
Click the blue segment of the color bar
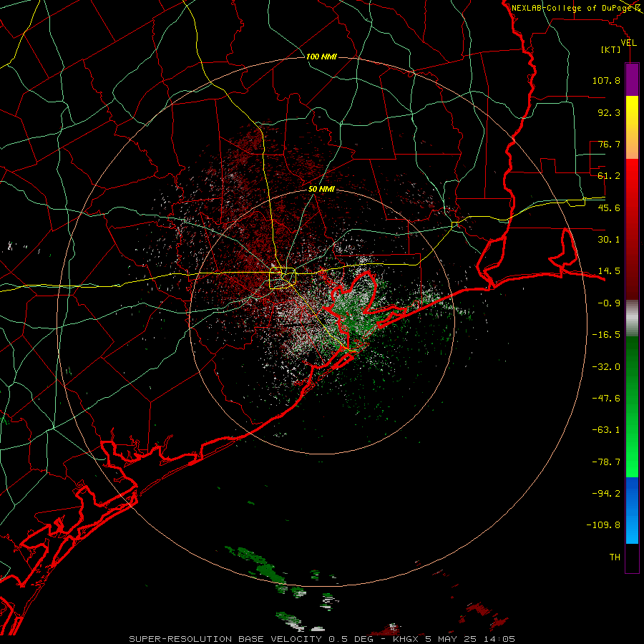click(x=632, y=510)
